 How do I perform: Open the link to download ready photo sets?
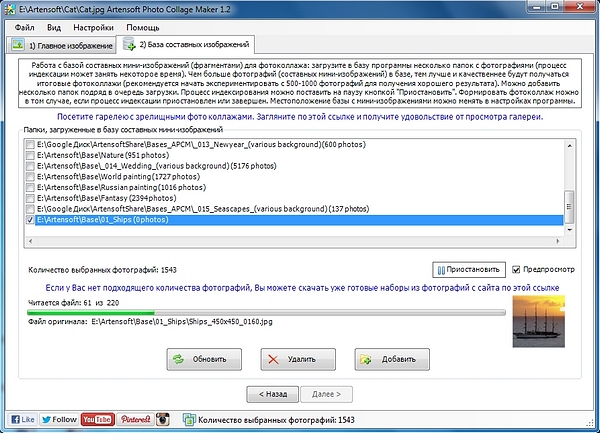[x=302, y=288]
